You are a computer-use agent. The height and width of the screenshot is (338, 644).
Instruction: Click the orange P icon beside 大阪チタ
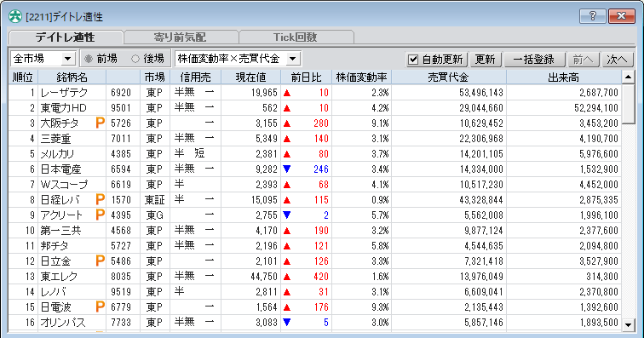pyautogui.click(x=100, y=123)
